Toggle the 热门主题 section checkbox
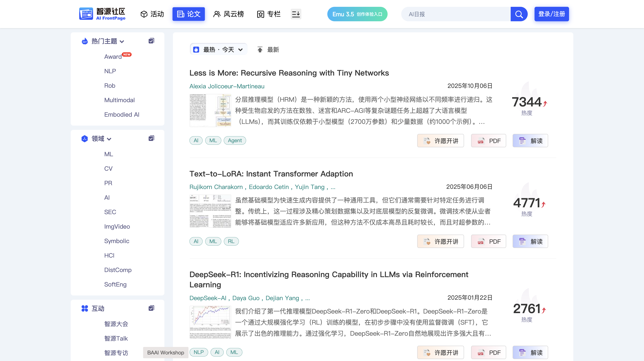The width and height of the screenshot is (644, 361). (151, 41)
